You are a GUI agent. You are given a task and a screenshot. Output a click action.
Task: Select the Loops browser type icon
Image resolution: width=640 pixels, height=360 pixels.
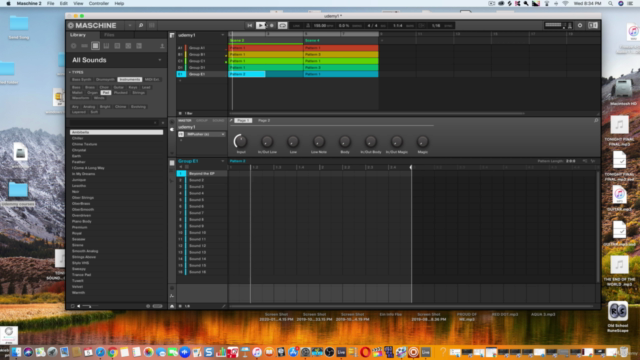click(128, 46)
